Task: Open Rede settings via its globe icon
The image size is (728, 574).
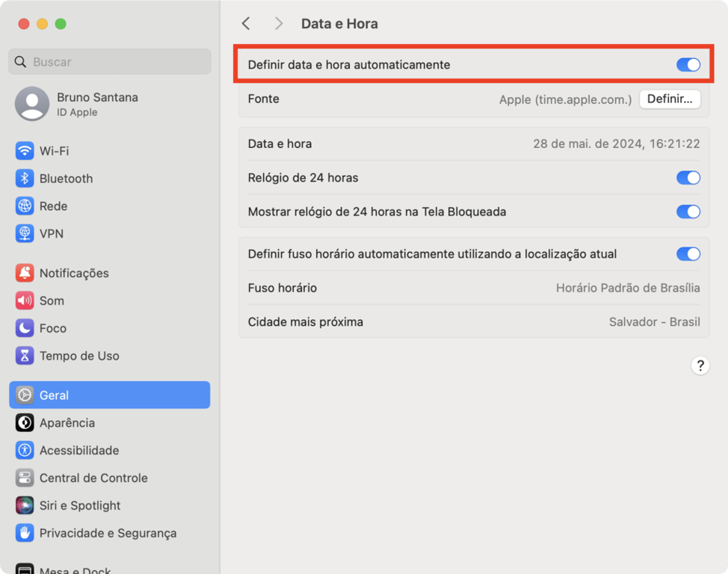Action: (25, 206)
